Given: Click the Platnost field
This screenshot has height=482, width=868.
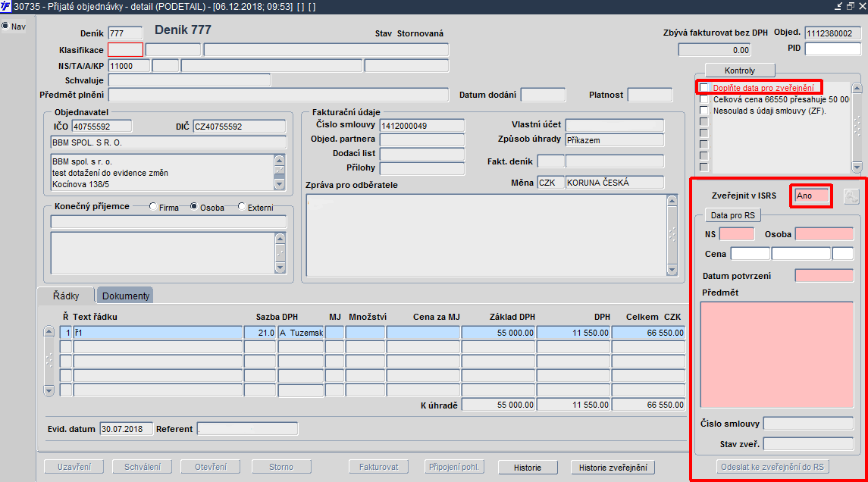Looking at the screenshot, I should (650, 95).
